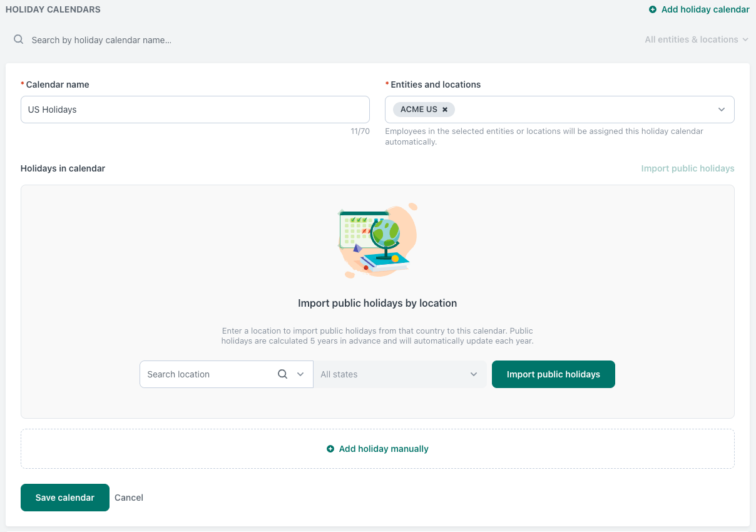Remove the ACME US entity tag via its X

(x=444, y=109)
